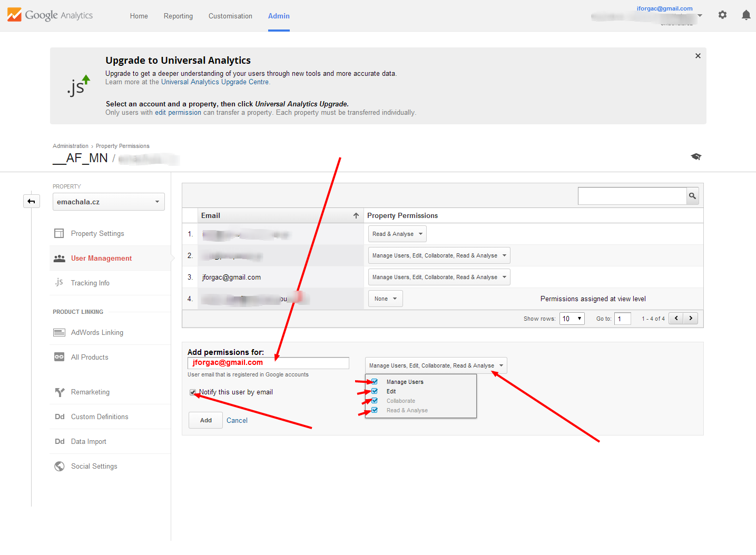756x555 pixels.
Task: Click the Administration breadcrumb link
Action: point(71,146)
